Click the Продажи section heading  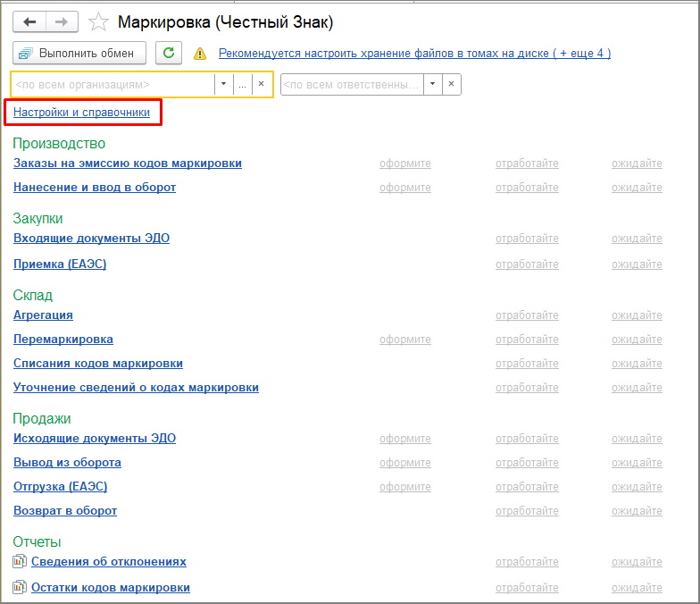pos(41,418)
